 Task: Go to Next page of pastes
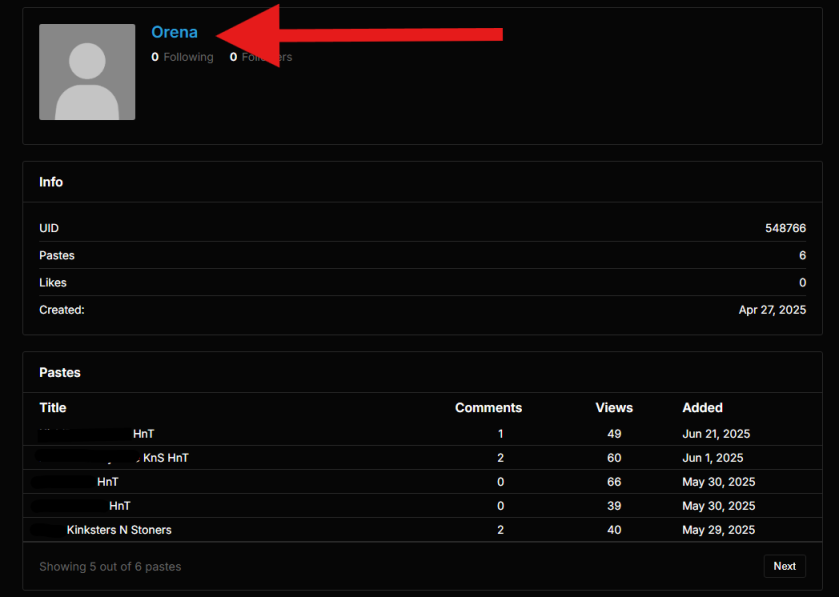(x=784, y=566)
